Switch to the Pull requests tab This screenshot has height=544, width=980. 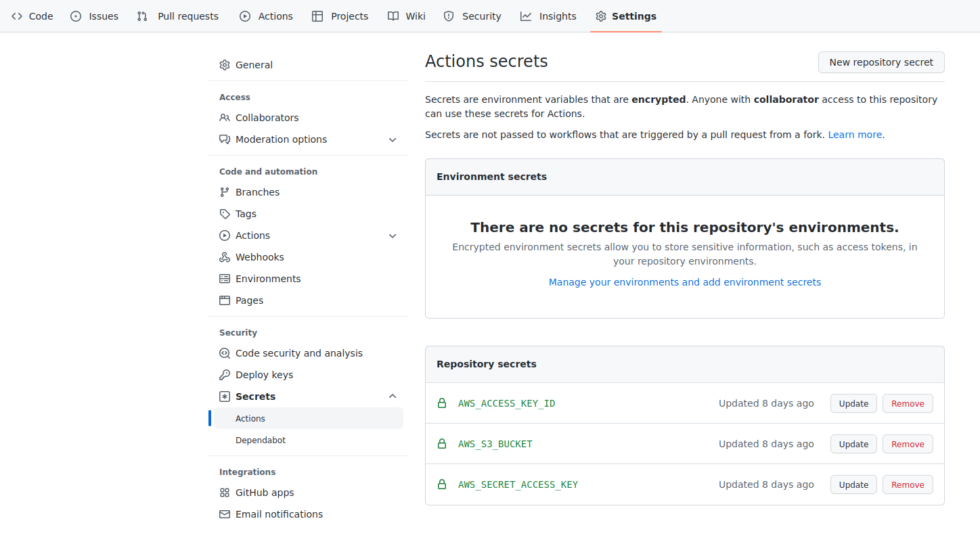pyautogui.click(x=178, y=16)
